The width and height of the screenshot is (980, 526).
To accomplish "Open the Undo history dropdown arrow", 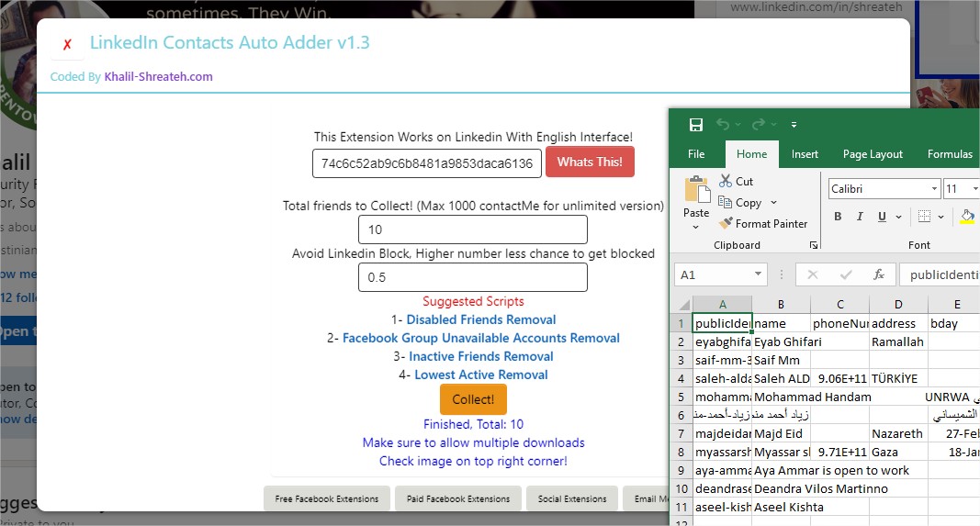I will tap(738, 124).
